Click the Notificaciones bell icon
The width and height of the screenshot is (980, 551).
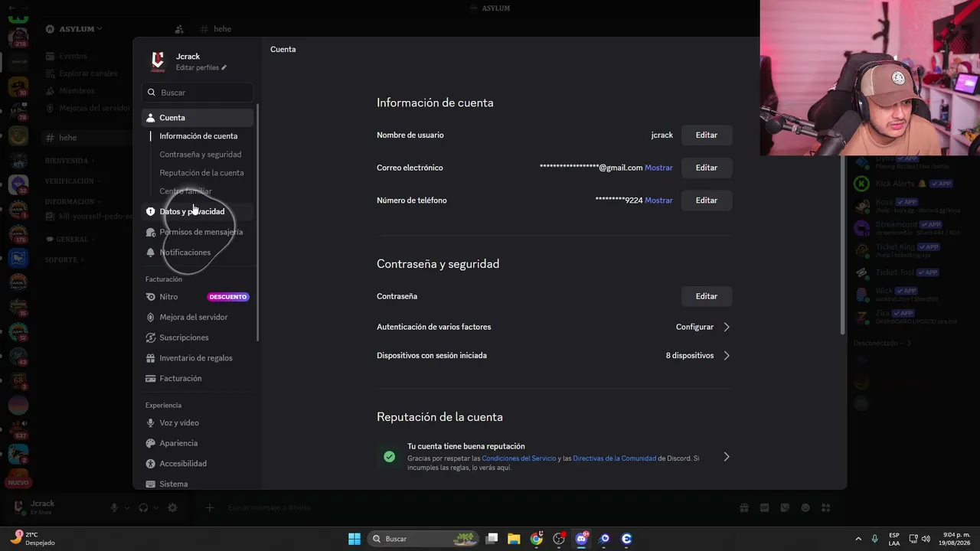pyautogui.click(x=151, y=253)
